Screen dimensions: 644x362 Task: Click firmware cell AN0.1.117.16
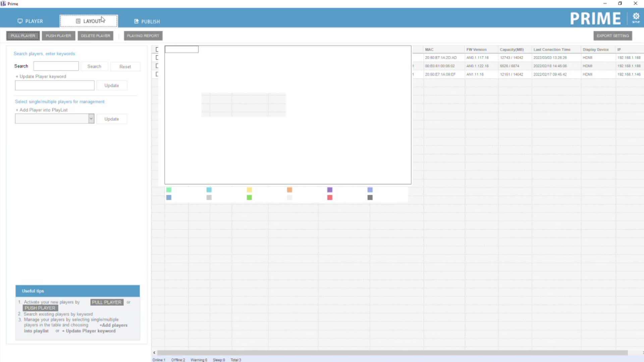[477, 58]
